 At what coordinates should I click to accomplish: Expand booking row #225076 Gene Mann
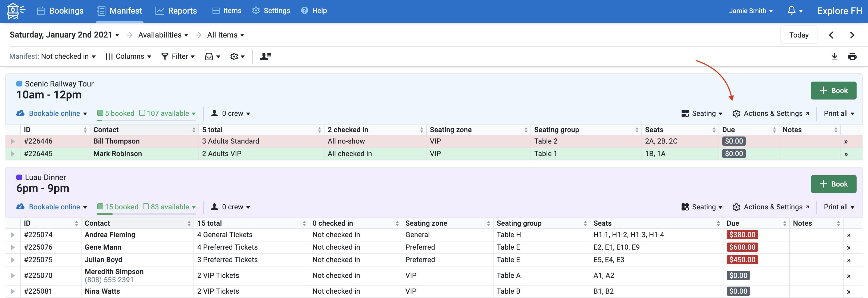[x=13, y=247]
